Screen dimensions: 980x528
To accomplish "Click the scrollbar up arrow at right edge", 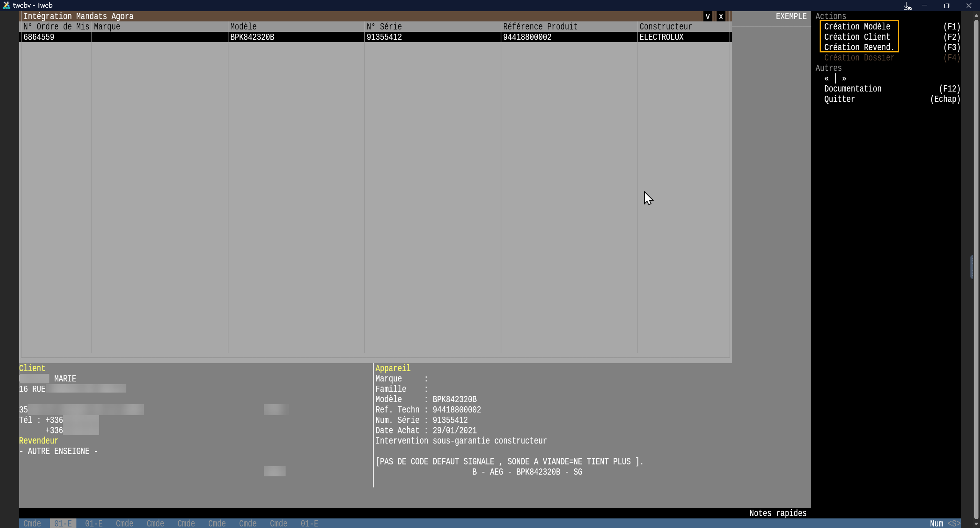I will (976, 16).
